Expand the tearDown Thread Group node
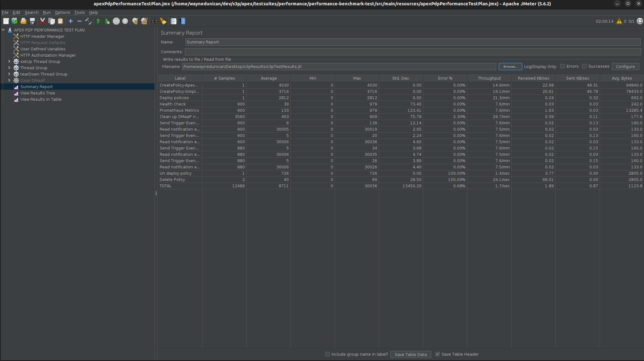 coord(9,74)
